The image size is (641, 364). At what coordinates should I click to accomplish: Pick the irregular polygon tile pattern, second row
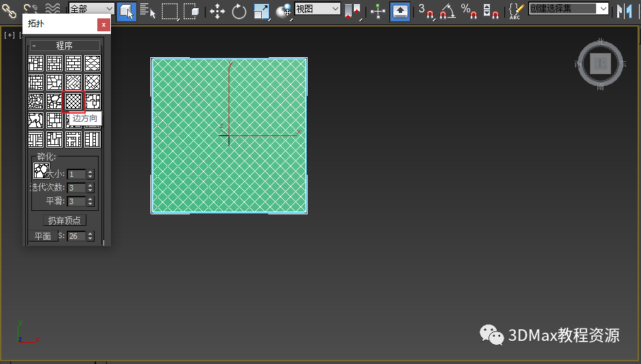54,82
